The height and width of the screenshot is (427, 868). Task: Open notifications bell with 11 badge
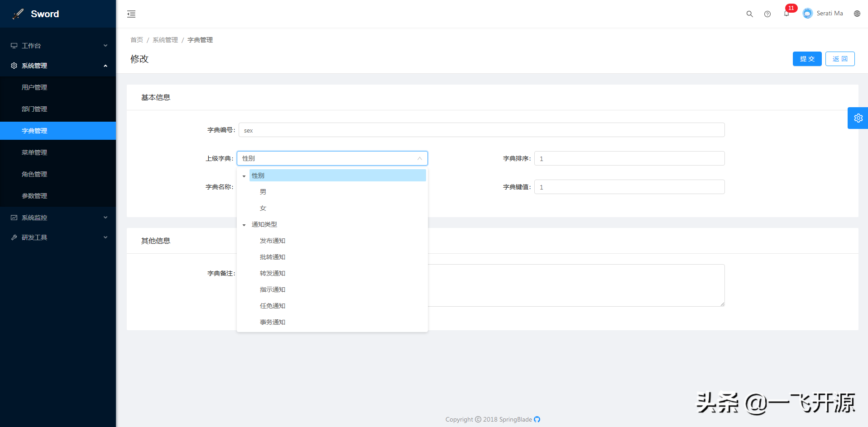click(786, 14)
